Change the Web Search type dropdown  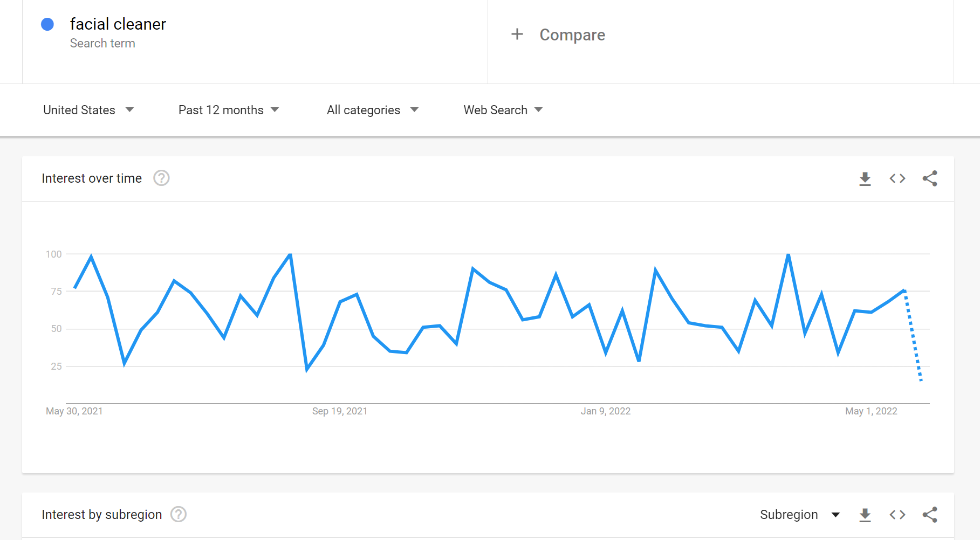tap(503, 110)
